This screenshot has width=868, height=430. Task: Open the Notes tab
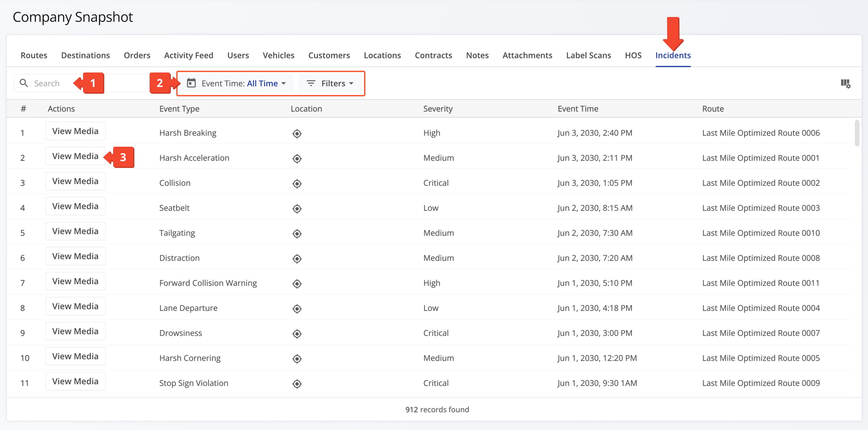[x=477, y=55]
